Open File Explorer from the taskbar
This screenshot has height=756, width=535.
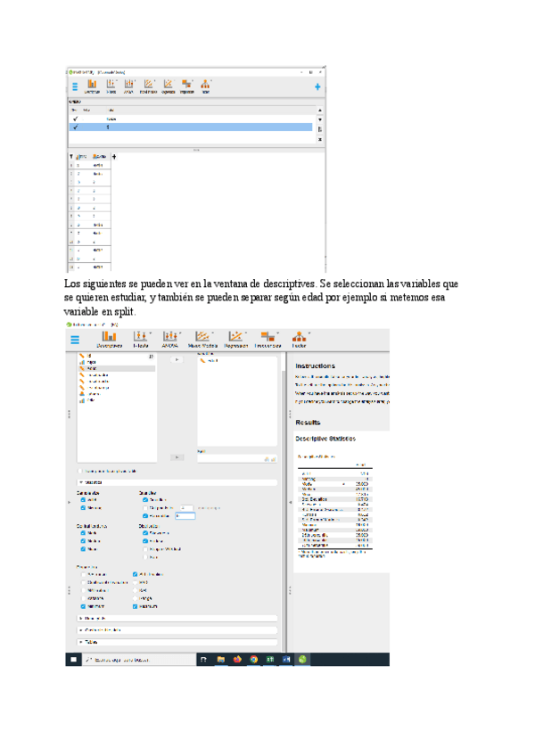click(221, 660)
